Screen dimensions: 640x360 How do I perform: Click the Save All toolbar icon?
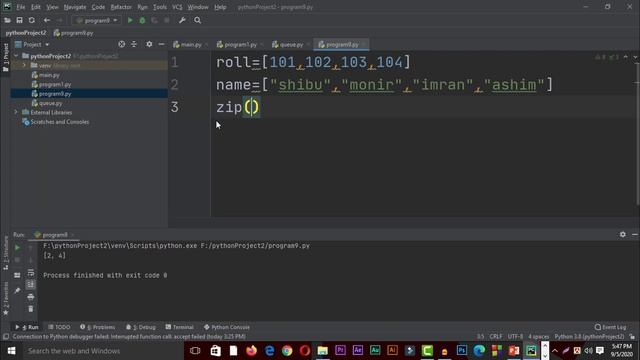coord(19,20)
